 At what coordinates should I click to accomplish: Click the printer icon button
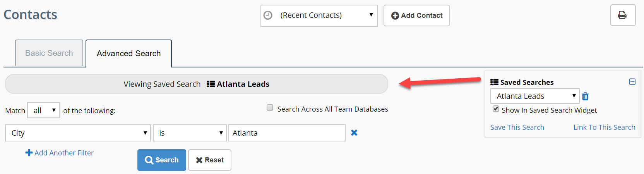pyautogui.click(x=623, y=15)
